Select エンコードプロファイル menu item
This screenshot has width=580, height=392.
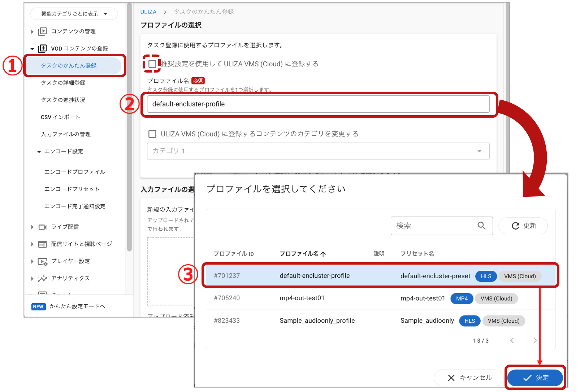[74, 172]
